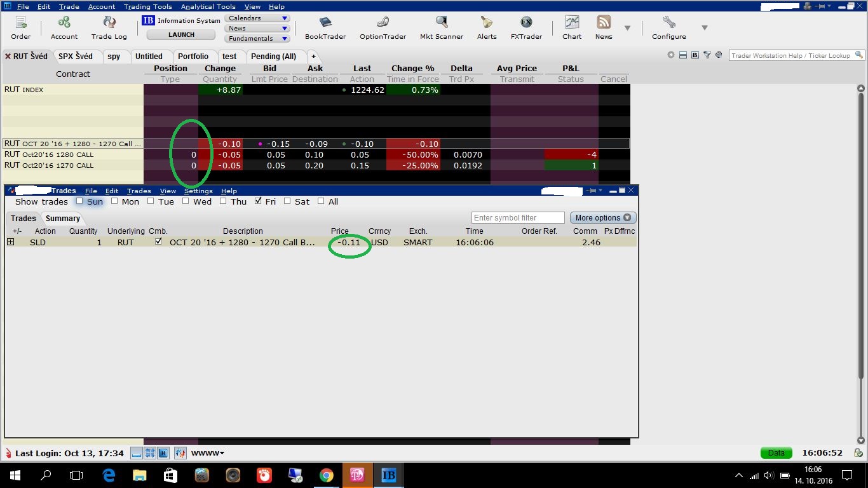Expand the SLD RUT trade row
This screenshot has height=488, width=868.
pyautogui.click(x=11, y=242)
